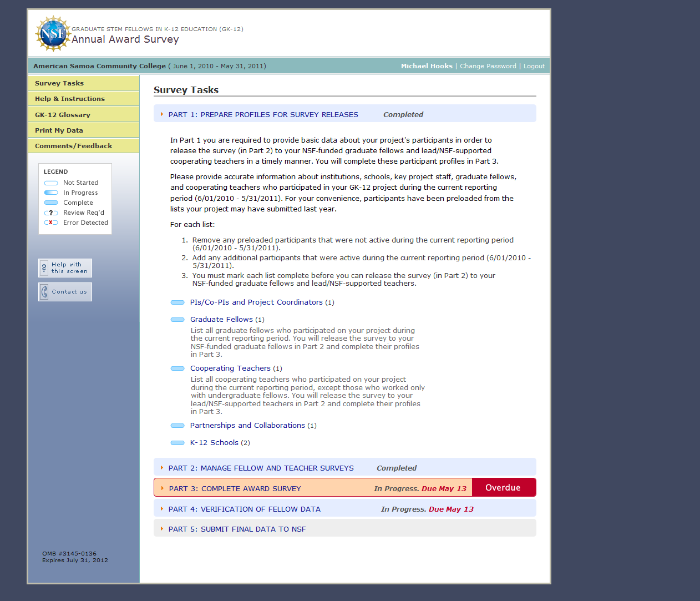Collapse Part 1 Prepare Profiles section arrow
This screenshot has height=601, width=700.
[x=162, y=114]
